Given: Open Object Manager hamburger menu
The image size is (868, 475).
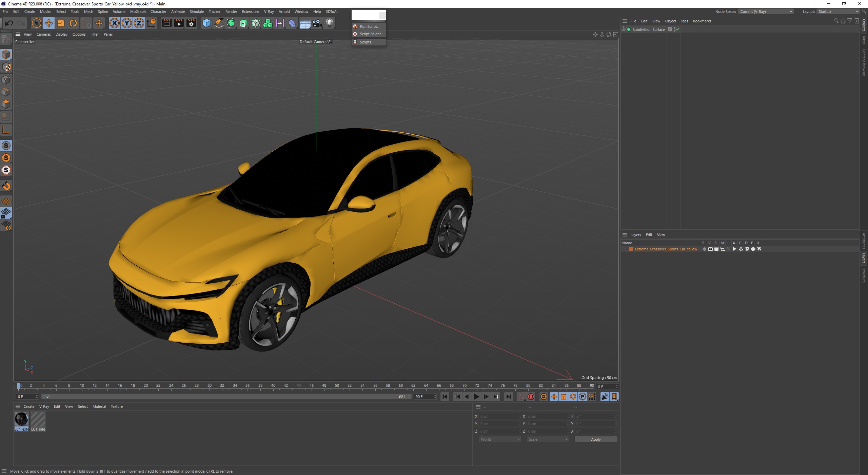Looking at the screenshot, I should click(x=625, y=21).
